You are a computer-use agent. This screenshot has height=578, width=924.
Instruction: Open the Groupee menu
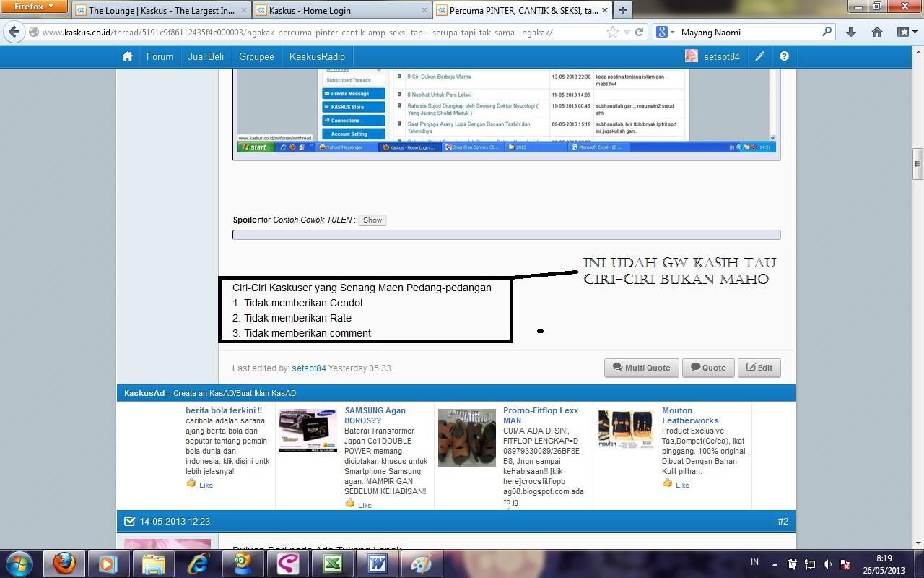(256, 56)
